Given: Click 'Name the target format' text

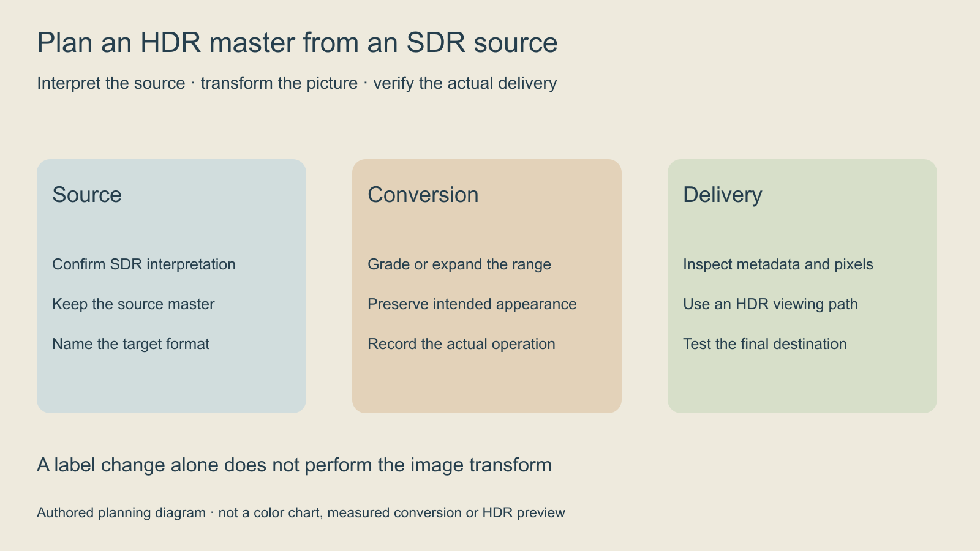Looking at the screenshot, I should point(131,344).
